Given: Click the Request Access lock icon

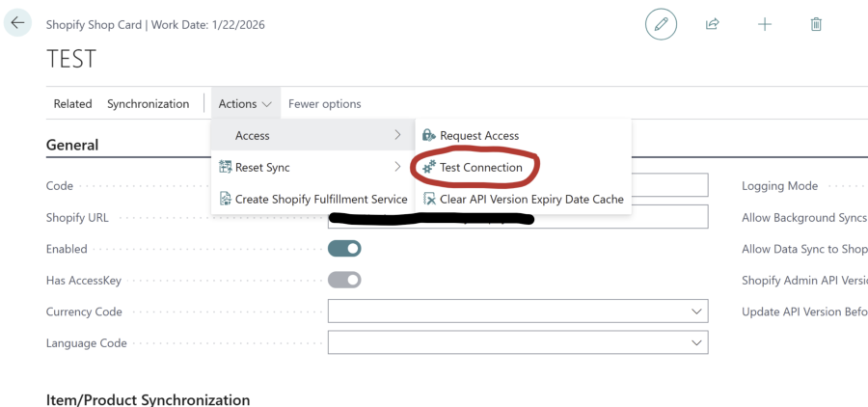Looking at the screenshot, I should coord(429,136).
